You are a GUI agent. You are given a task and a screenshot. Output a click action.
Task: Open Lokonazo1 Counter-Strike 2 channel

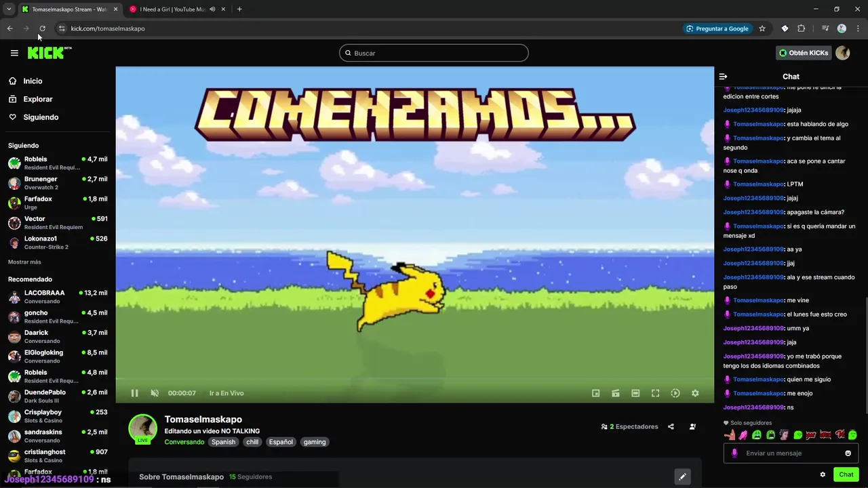(58, 243)
